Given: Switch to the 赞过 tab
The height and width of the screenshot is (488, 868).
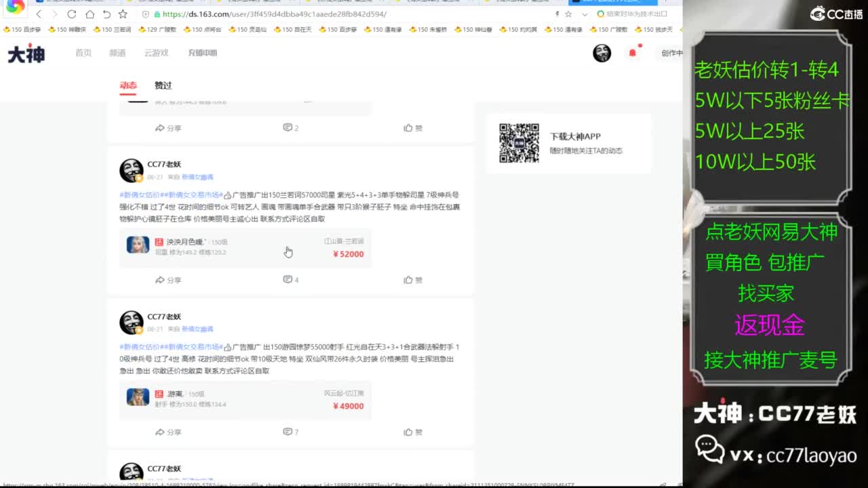Looking at the screenshot, I should click(x=163, y=85).
